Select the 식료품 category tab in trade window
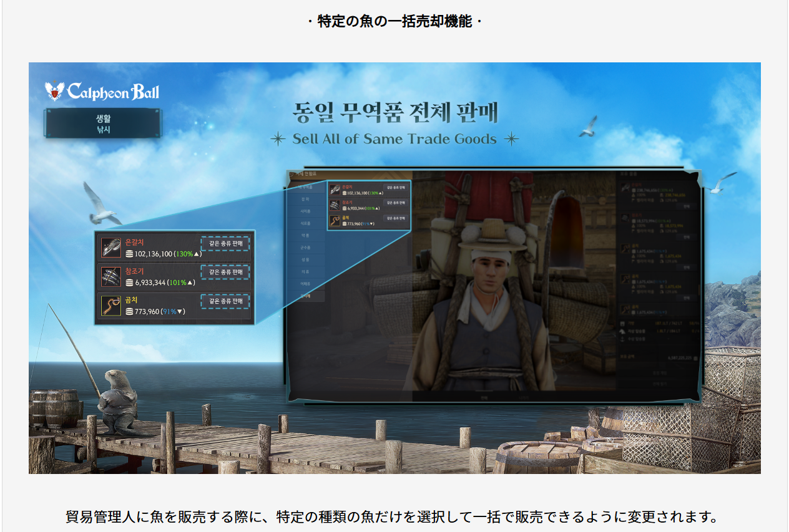This screenshot has height=532, width=789. [305, 223]
